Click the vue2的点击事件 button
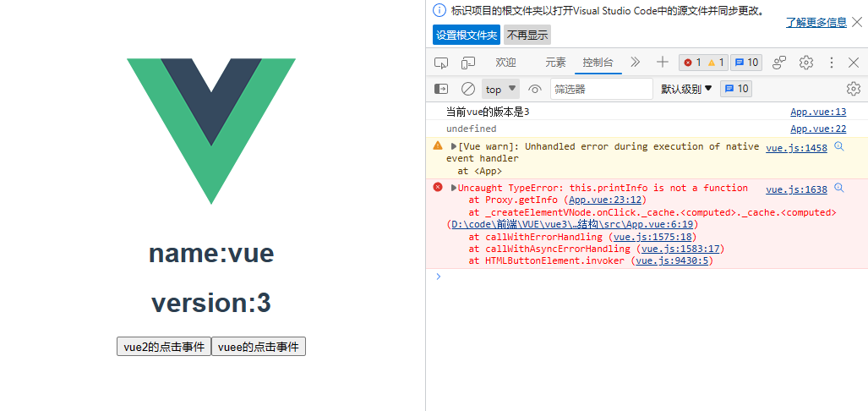This screenshot has width=868, height=411. (x=164, y=347)
